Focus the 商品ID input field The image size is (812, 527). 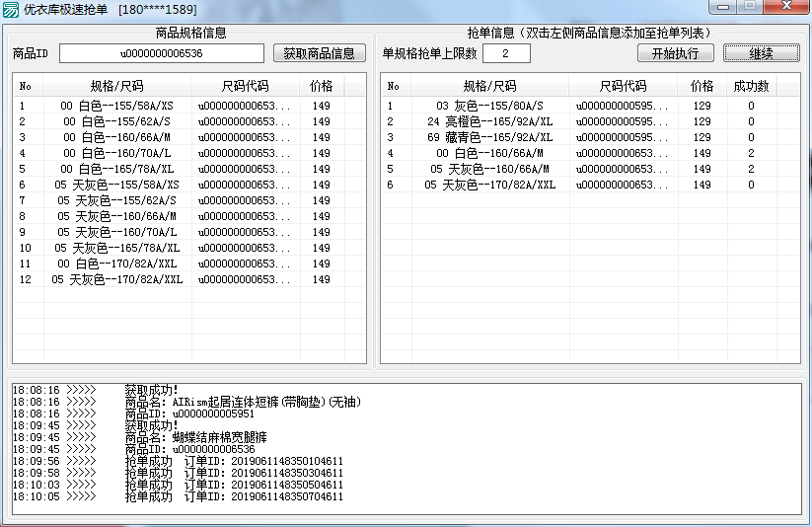click(x=162, y=53)
